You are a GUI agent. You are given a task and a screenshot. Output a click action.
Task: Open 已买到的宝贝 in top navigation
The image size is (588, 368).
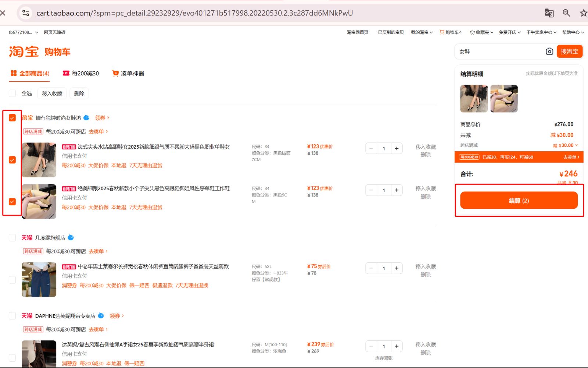tap(391, 32)
